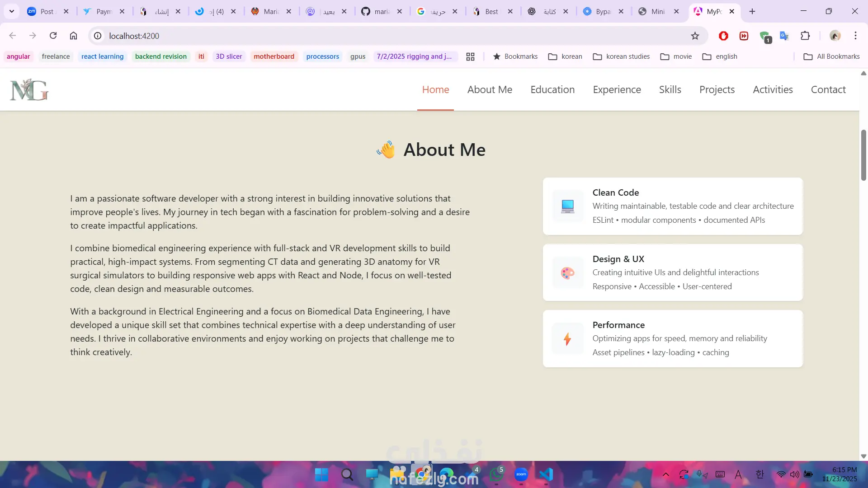Open the react learning bookmark
Image resolution: width=868 pixels, height=488 pixels.
[102, 56]
